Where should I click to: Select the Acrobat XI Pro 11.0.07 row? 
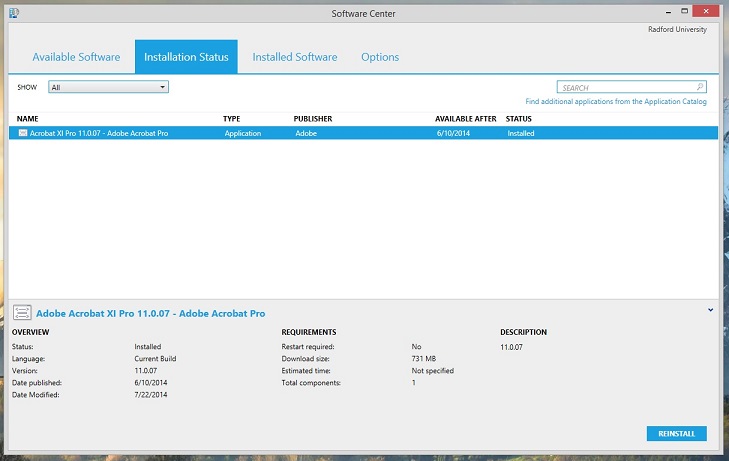(364, 133)
